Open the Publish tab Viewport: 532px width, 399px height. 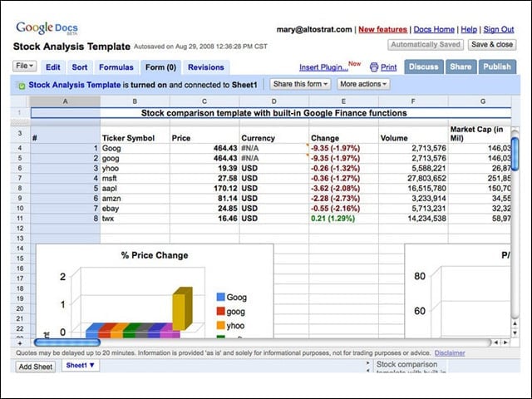[x=497, y=66]
